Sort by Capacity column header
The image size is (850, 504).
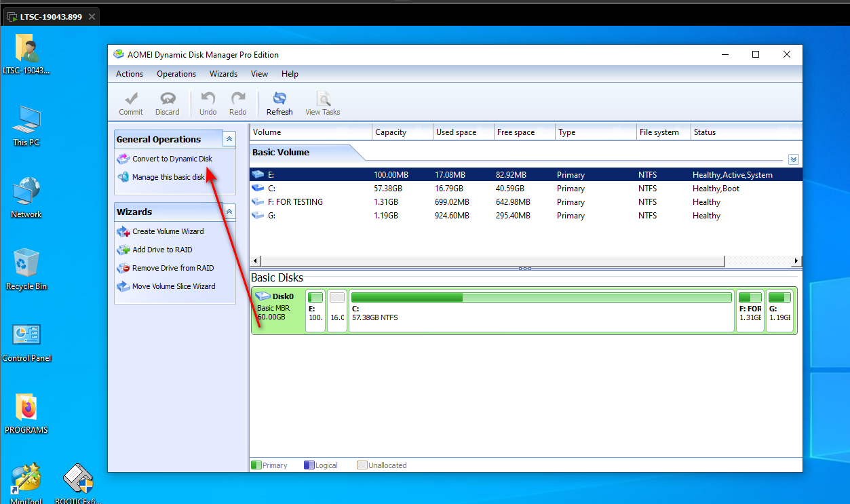tap(403, 132)
